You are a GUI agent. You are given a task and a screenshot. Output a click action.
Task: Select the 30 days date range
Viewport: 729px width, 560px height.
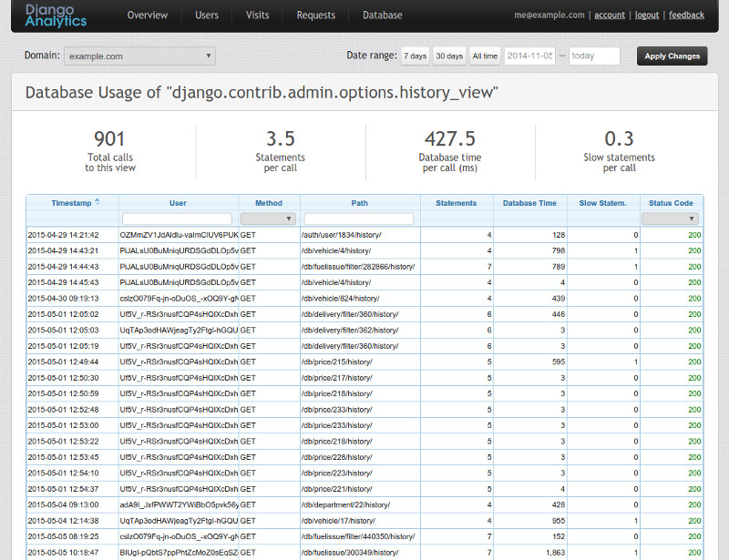[449, 56]
